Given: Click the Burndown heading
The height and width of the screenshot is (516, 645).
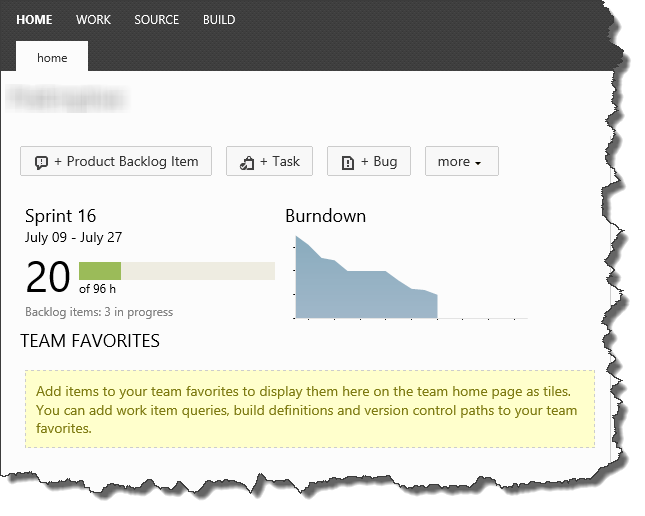Looking at the screenshot, I should [x=325, y=216].
